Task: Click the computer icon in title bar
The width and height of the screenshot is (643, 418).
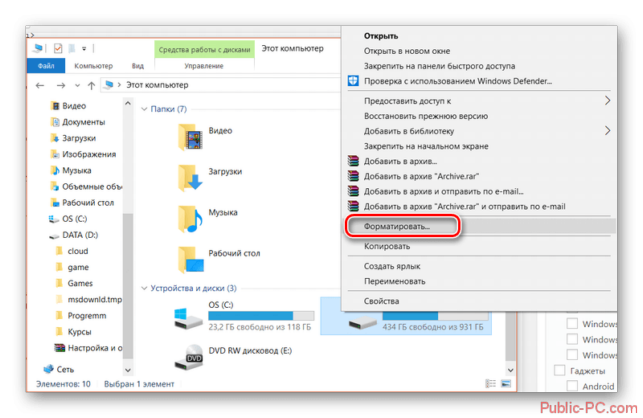Action: pos(38,48)
